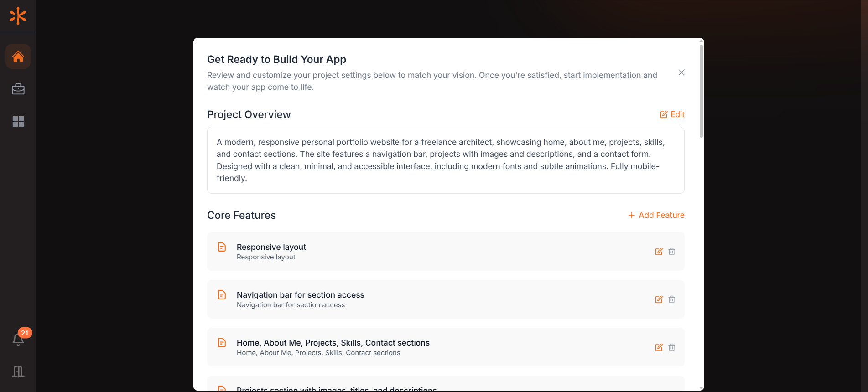Click the orange asterisk app logo
This screenshot has height=392, width=868.
pos(18,16)
